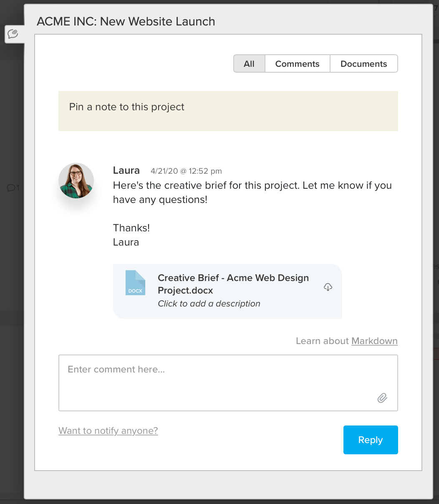Open Laura's profile avatar
The image size is (439, 504).
click(x=76, y=181)
